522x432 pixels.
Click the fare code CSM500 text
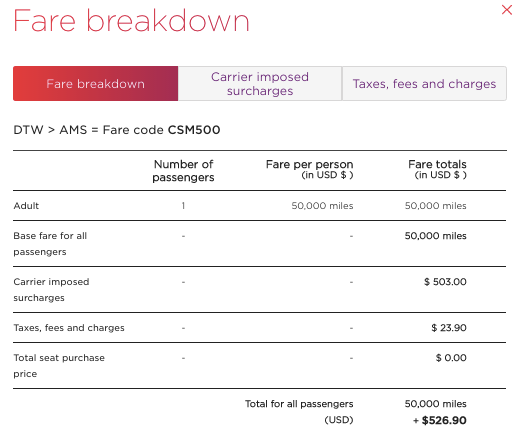coord(194,130)
